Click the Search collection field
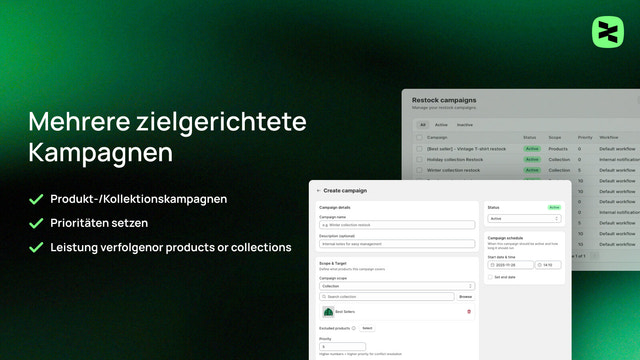 pyautogui.click(x=387, y=297)
